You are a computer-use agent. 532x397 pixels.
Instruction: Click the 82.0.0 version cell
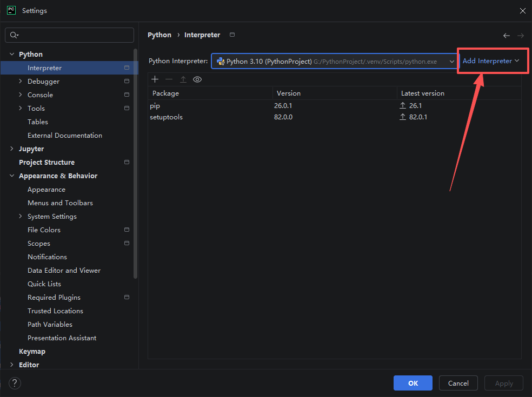click(x=283, y=117)
